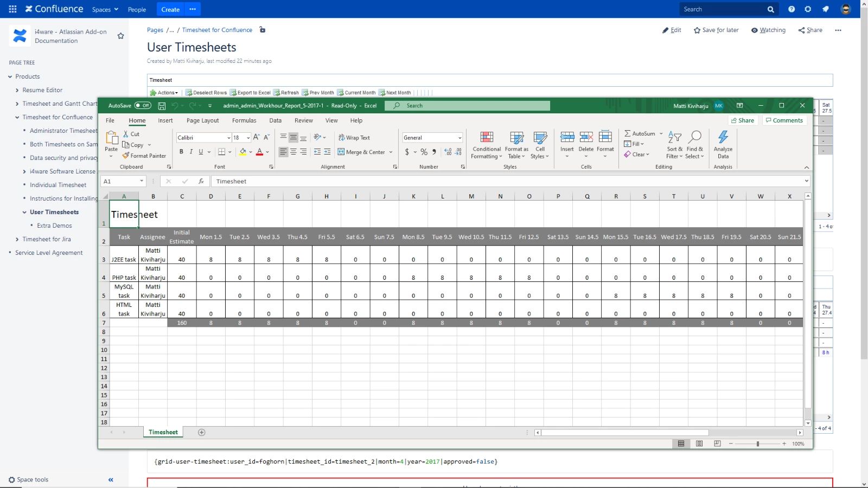The height and width of the screenshot is (488, 868).
Task: Open the font name Calibri dropdown
Action: (x=229, y=138)
